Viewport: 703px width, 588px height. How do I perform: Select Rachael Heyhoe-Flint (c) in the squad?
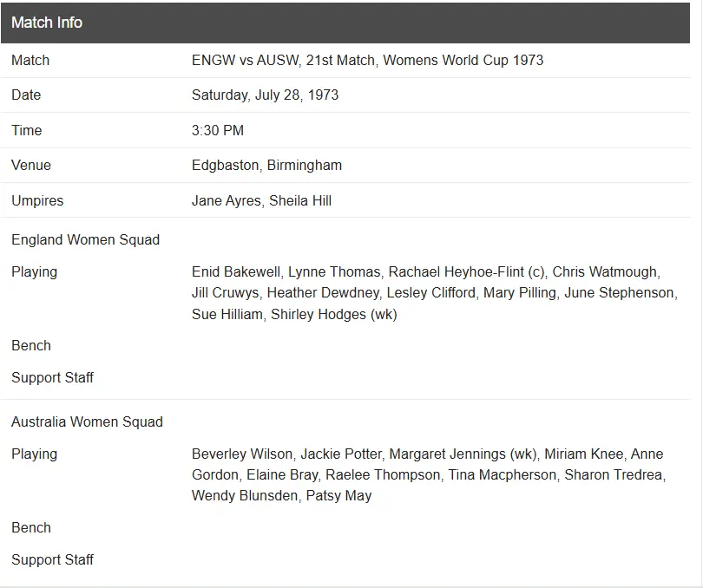(x=466, y=271)
